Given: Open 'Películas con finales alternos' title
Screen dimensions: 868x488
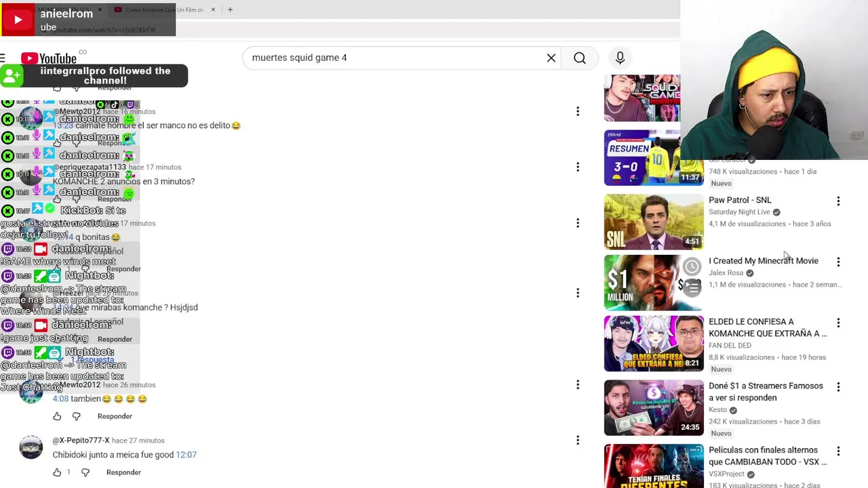Looking at the screenshot, I should coord(768,455).
